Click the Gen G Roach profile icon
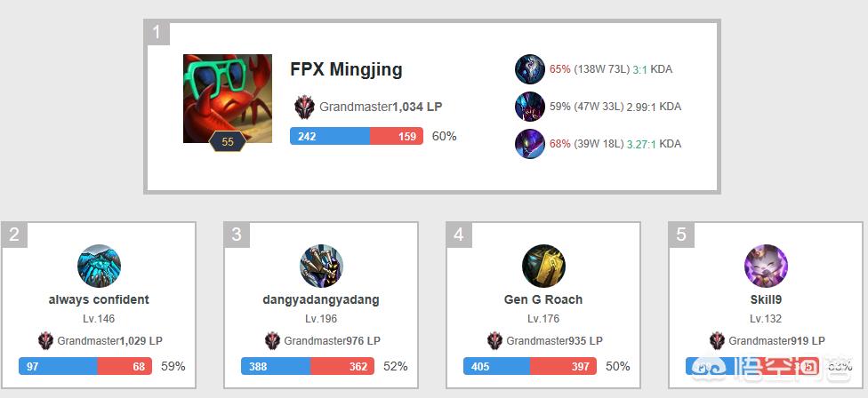868x398 pixels. (543, 266)
